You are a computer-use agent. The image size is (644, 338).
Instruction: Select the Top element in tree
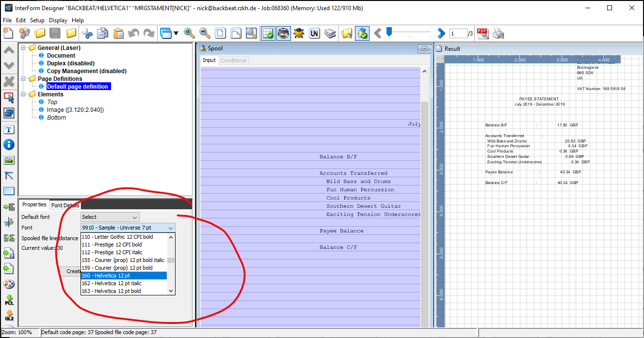[52, 102]
